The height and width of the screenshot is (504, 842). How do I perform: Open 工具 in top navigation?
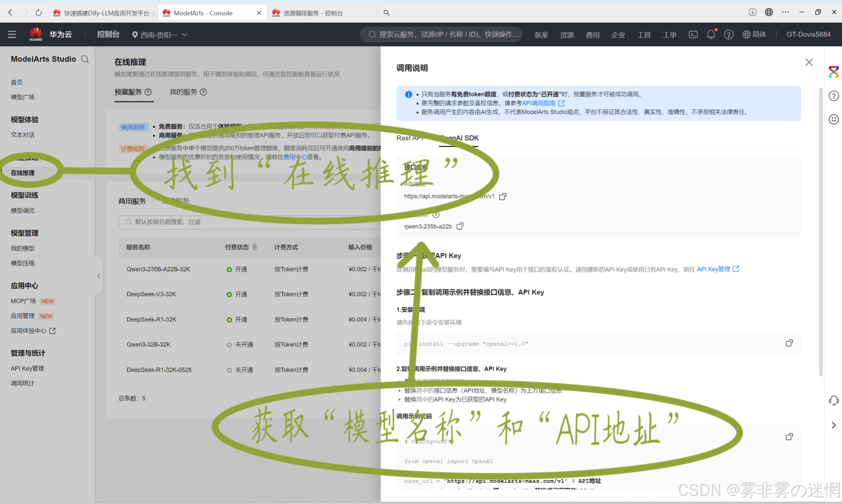coord(644,35)
